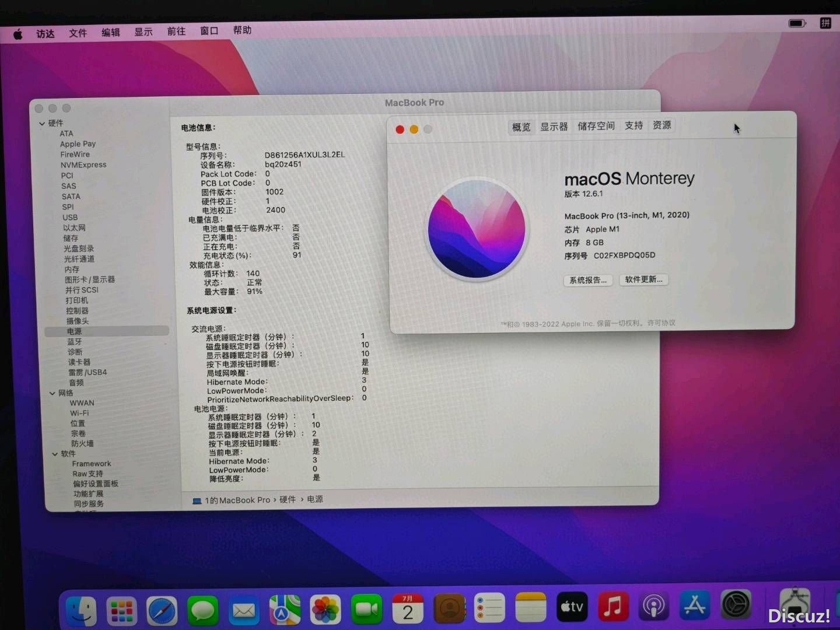Switch to the 概览 tab
The width and height of the screenshot is (840, 630).
(x=521, y=127)
